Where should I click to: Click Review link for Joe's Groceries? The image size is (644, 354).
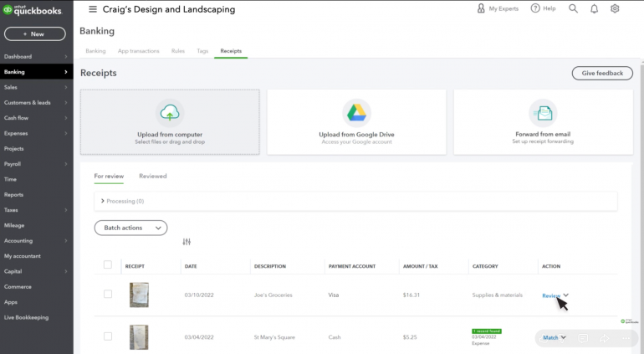tap(551, 295)
